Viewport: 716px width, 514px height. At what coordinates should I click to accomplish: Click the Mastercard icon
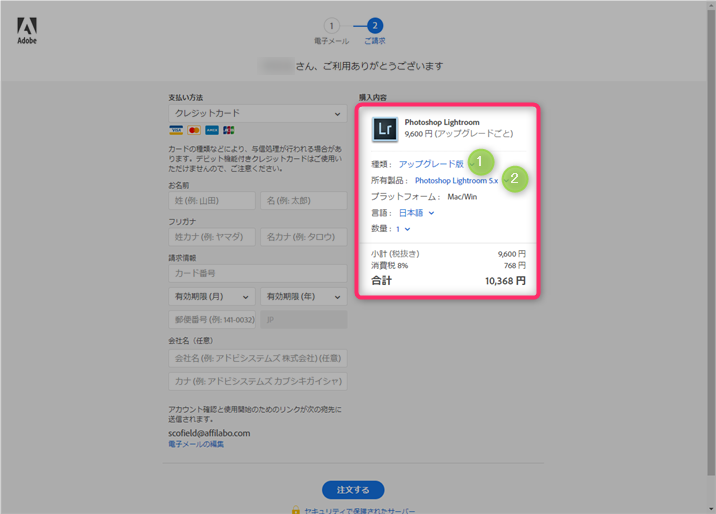click(194, 131)
